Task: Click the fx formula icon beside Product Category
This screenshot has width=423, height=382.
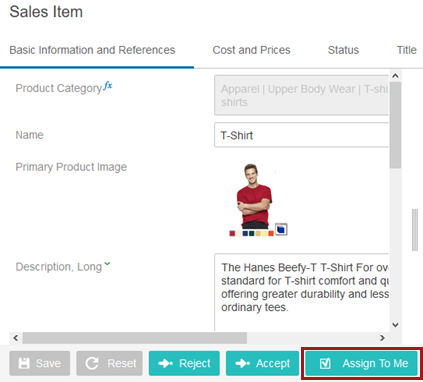Action: [x=108, y=86]
